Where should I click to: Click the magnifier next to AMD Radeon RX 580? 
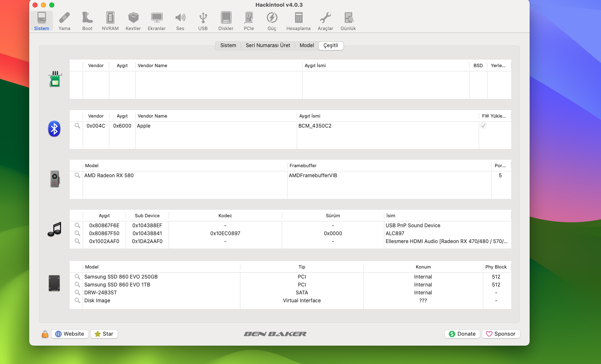click(77, 176)
